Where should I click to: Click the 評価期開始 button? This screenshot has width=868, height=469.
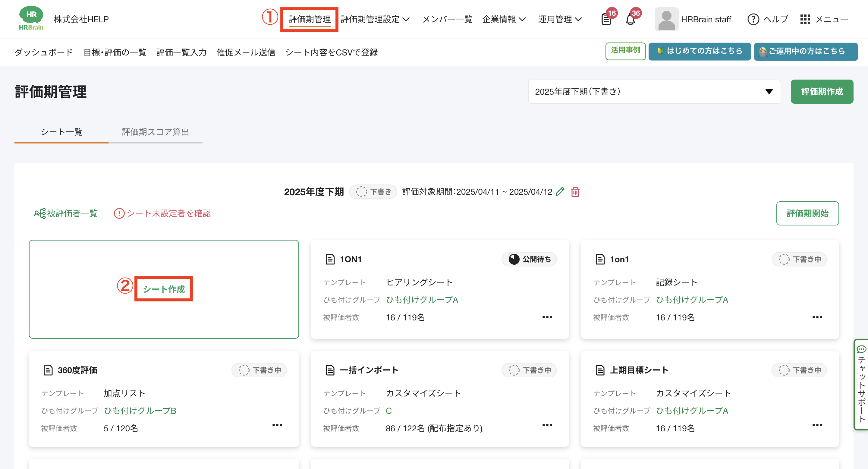coord(807,213)
